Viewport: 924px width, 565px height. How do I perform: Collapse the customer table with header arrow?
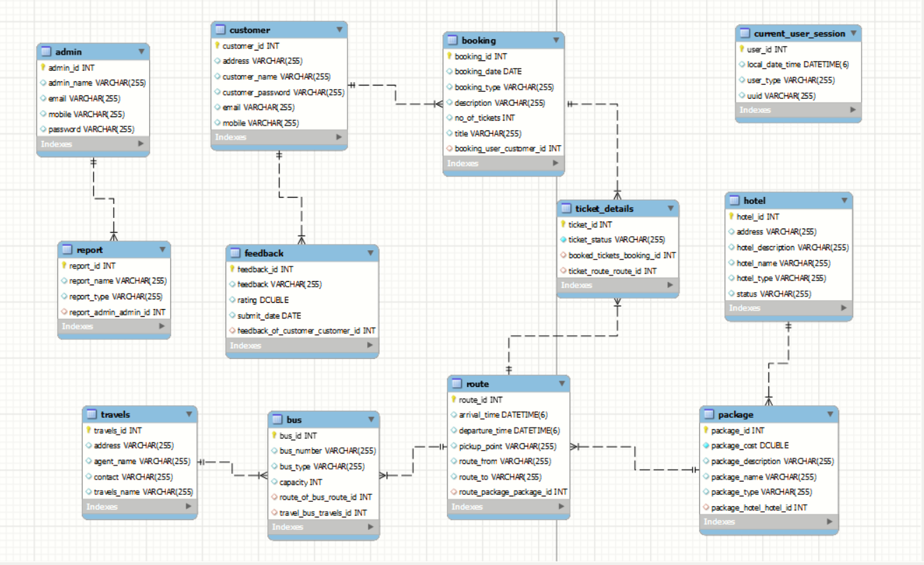click(x=339, y=29)
